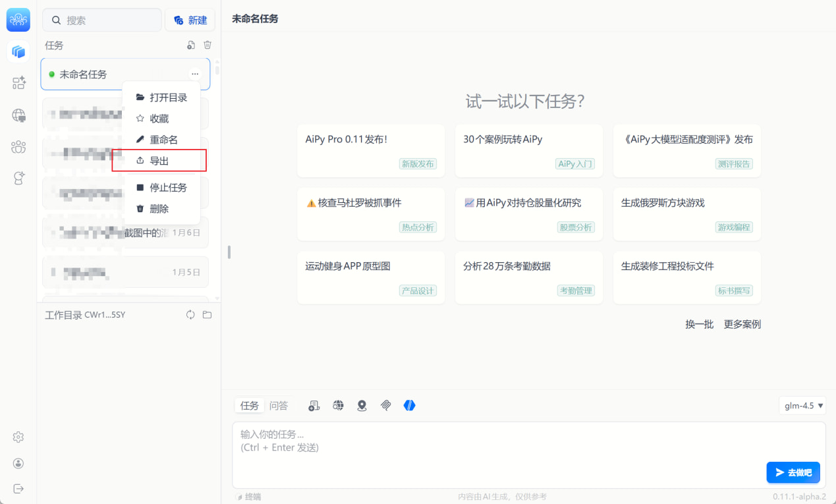Click the 换一批 link
Screen dimensions: 836x504
point(699,324)
